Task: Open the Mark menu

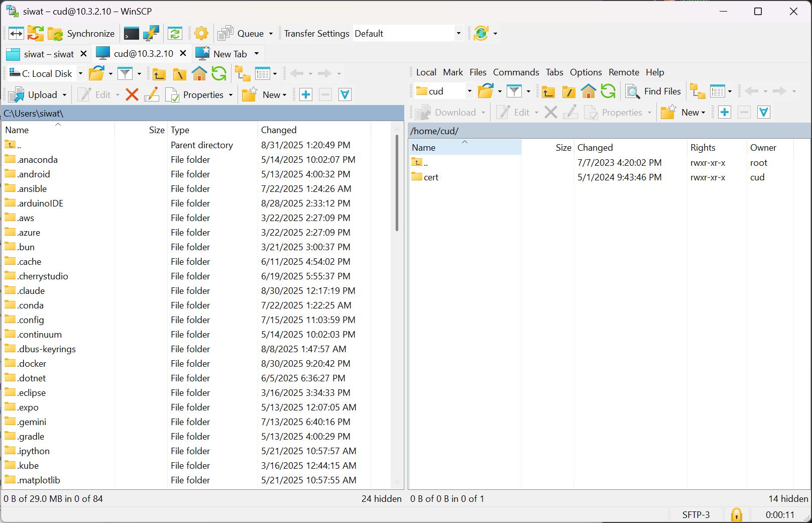Action: [453, 72]
